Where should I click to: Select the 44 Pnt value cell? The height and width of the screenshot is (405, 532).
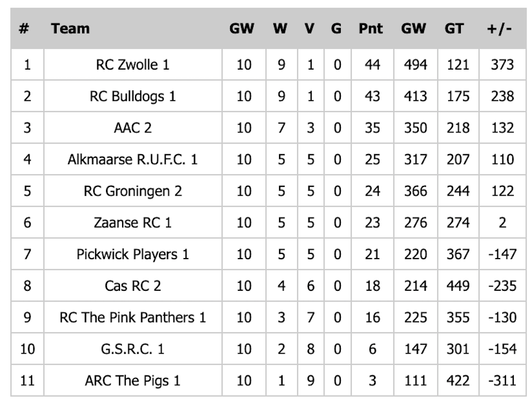(x=373, y=65)
